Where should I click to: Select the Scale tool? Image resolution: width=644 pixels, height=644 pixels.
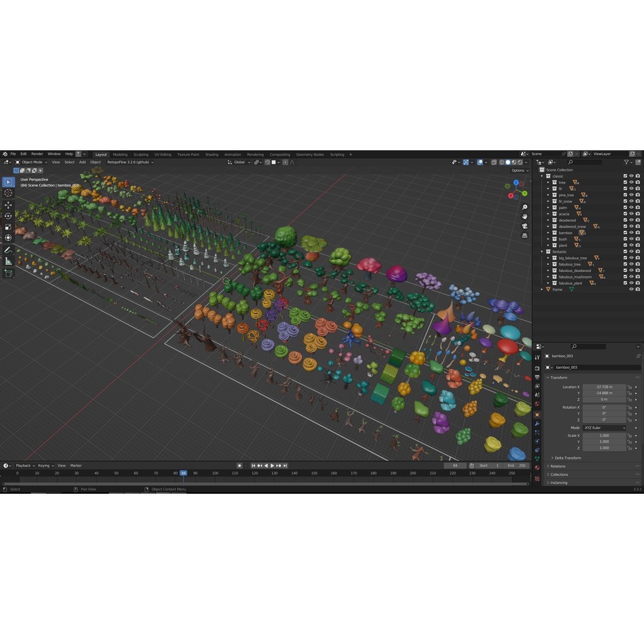8,227
